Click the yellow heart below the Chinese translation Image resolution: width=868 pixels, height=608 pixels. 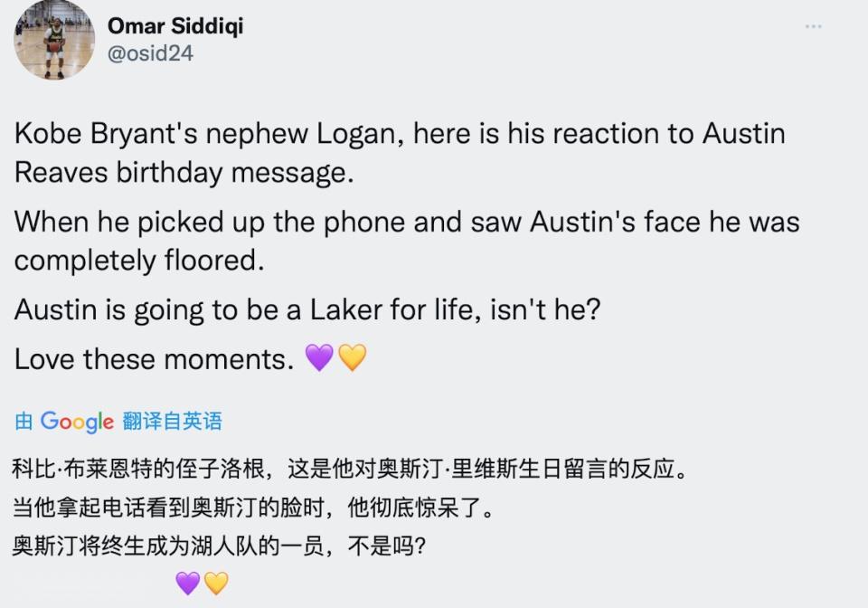215,583
